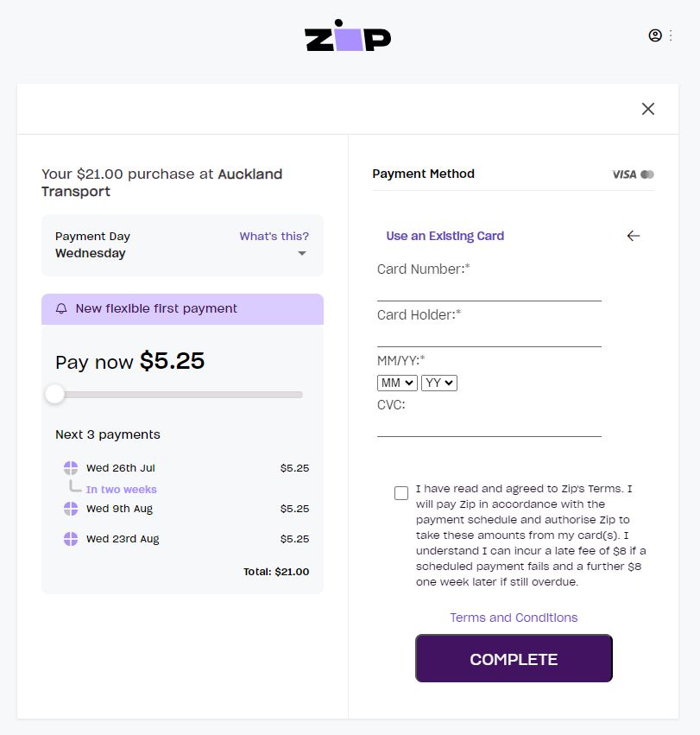Viewport: 700px width, 735px height.
Task: Click the back arrow beside Use an Existing Card
Action: [x=633, y=235]
